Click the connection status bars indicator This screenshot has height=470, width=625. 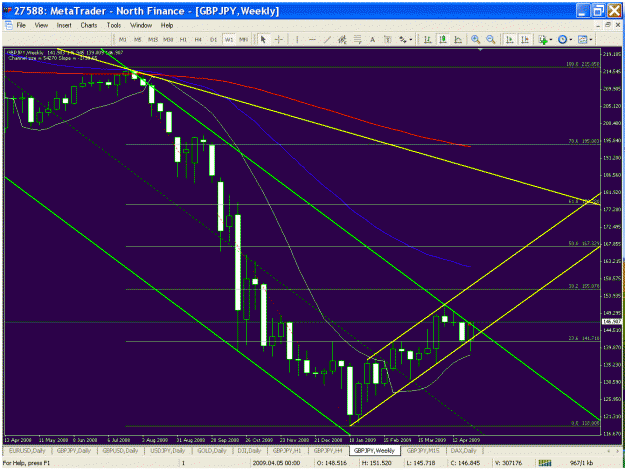pos(544,463)
